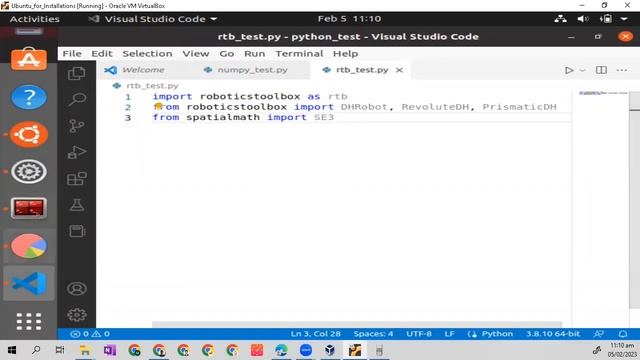640x360 pixels.
Task: Click the editor minimap
Action: [x=602, y=93]
